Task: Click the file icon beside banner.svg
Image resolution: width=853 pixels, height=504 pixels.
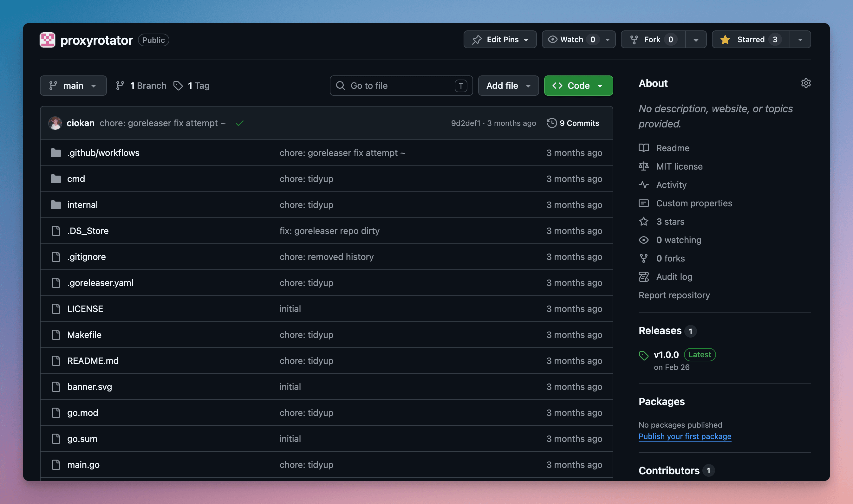Action: [x=56, y=387]
